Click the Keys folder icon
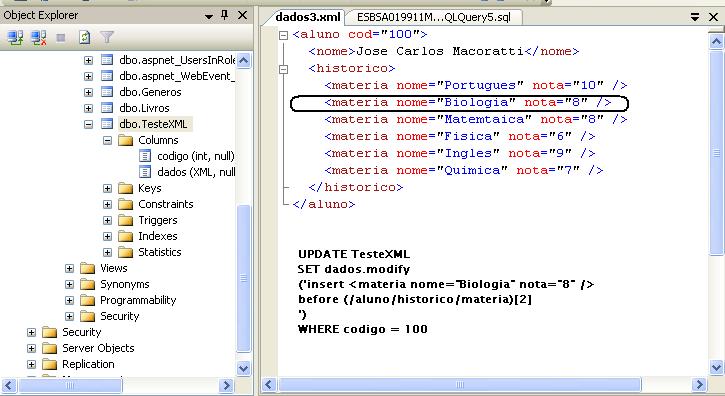Image resolution: width=725 pixels, height=396 pixels. tap(126, 188)
